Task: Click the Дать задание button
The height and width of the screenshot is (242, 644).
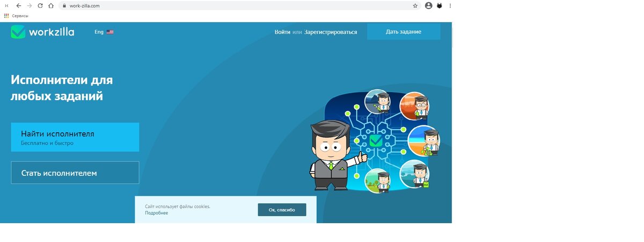Action: tap(404, 32)
